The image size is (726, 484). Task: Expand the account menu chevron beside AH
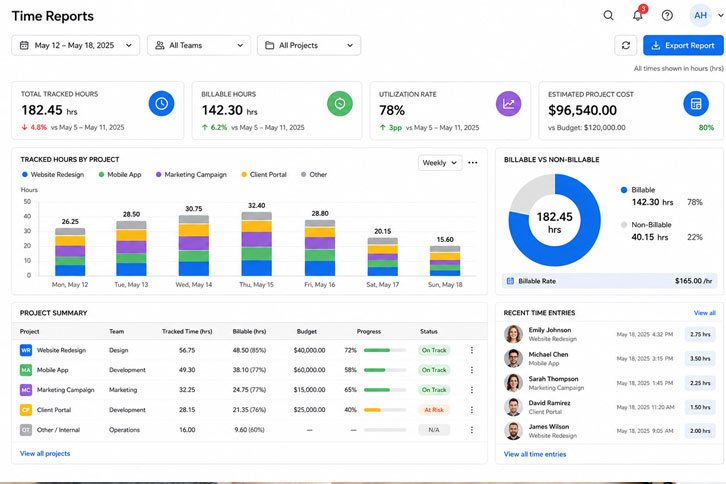pyautogui.click(x=720, y=16)
